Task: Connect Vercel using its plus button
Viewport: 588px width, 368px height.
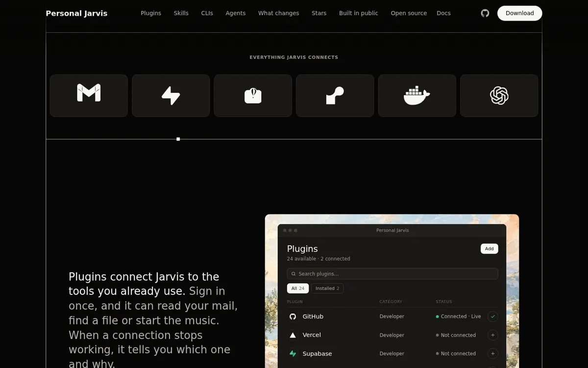Action: [493, 335]
